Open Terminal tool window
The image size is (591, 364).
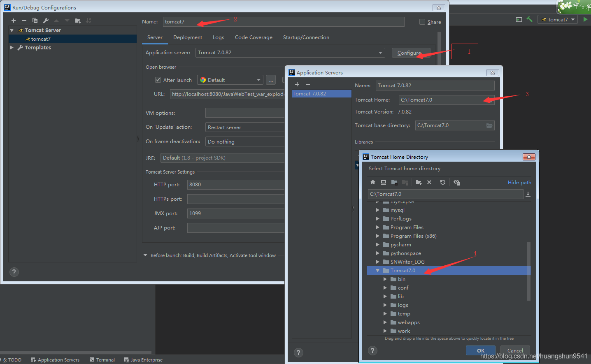coord(102,360)
